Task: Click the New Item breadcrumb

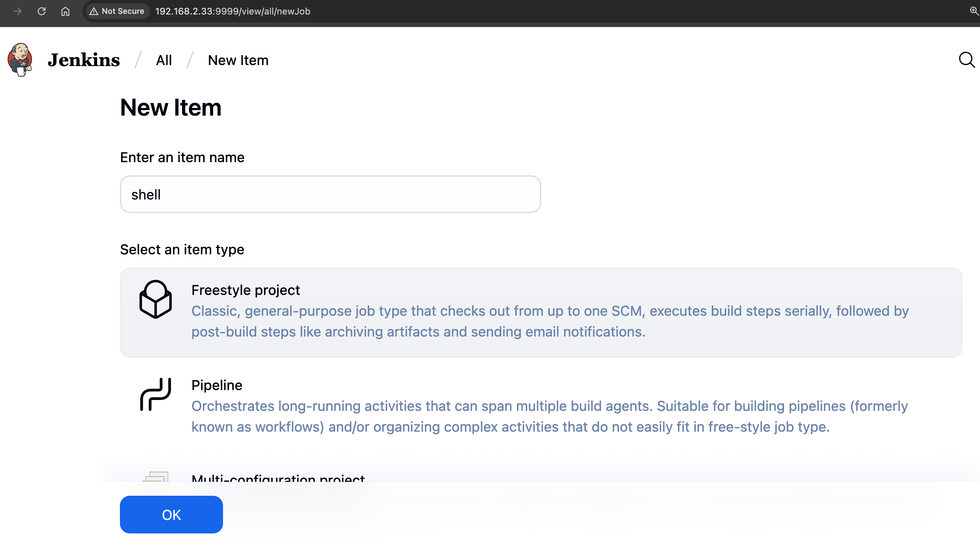Action: (x=238, y=60)
